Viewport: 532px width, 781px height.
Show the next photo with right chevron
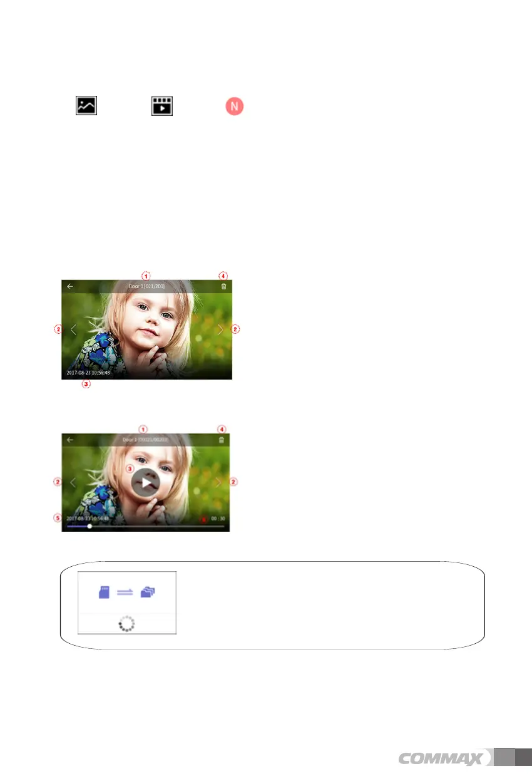(x=220, y=329)
